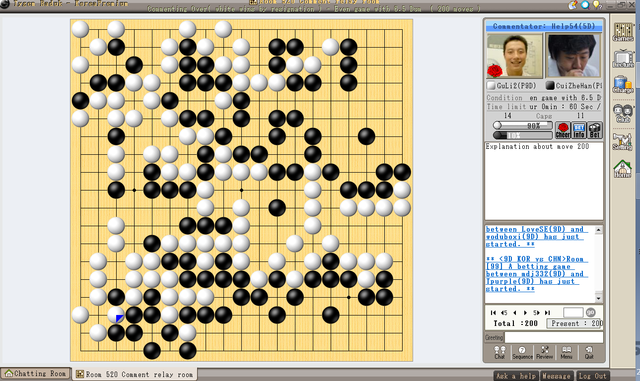Open the TV lecture icon in sidebar

pos(623,58)
